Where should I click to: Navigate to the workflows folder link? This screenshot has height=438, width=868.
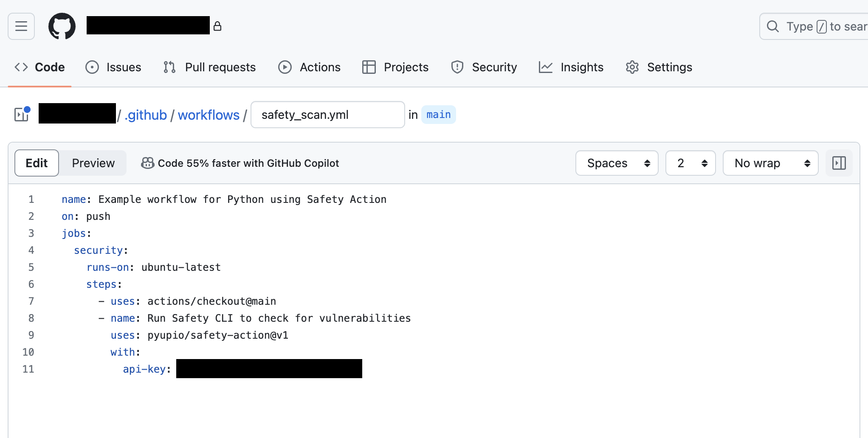pos(209,115)
